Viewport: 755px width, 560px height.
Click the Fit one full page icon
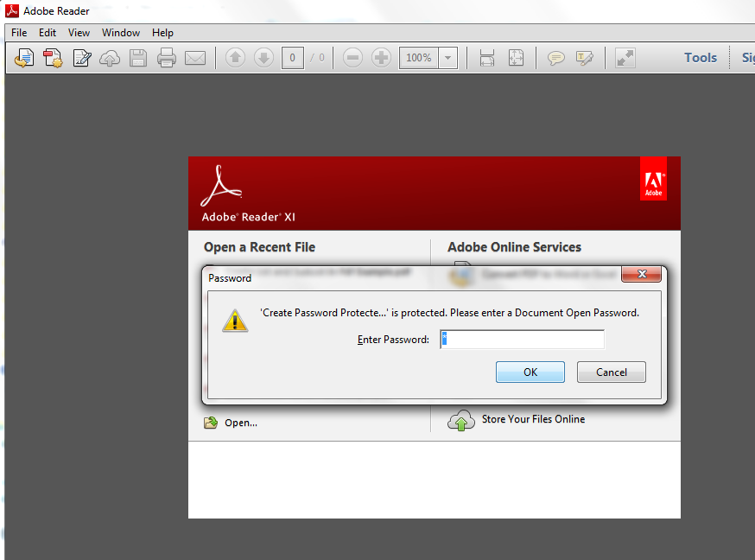(516, 58)
